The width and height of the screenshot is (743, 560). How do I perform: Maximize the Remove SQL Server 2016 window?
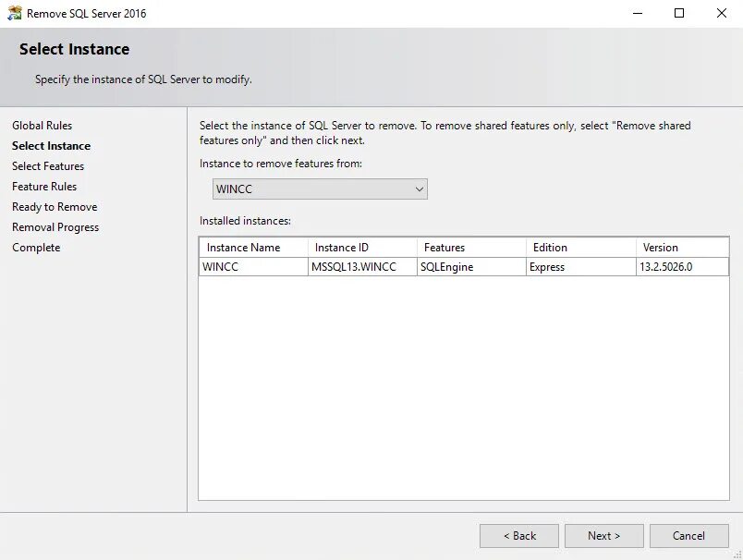click(679, 13)
